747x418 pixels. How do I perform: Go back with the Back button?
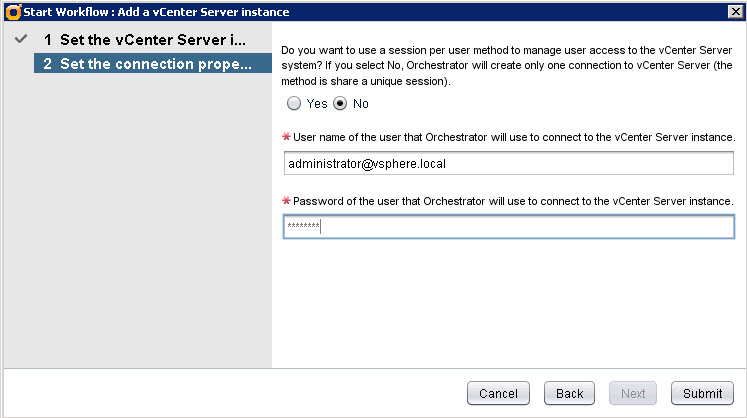coord(569,393)
